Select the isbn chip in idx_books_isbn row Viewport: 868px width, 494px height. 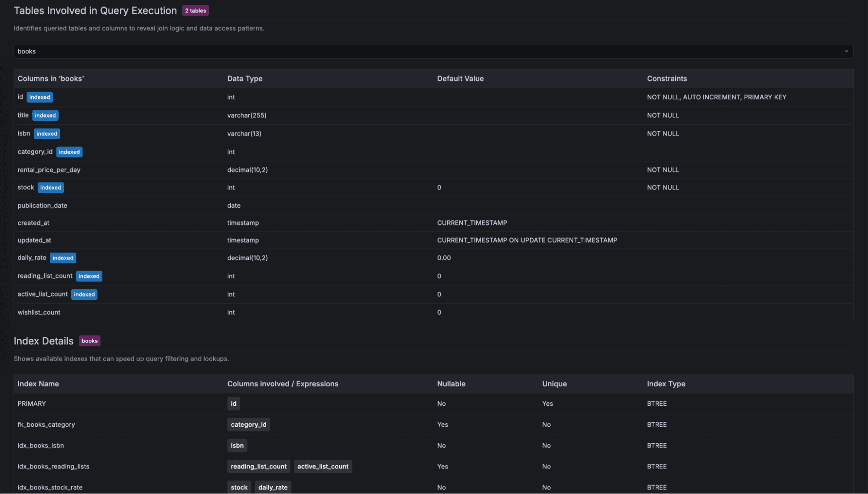pyautogui.click(x=237, y=445)
